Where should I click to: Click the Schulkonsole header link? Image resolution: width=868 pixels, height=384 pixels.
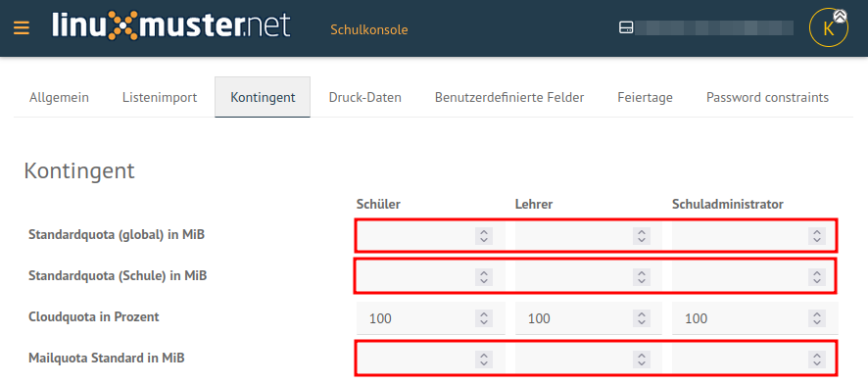pyautogui.click(x=369, y=29)
